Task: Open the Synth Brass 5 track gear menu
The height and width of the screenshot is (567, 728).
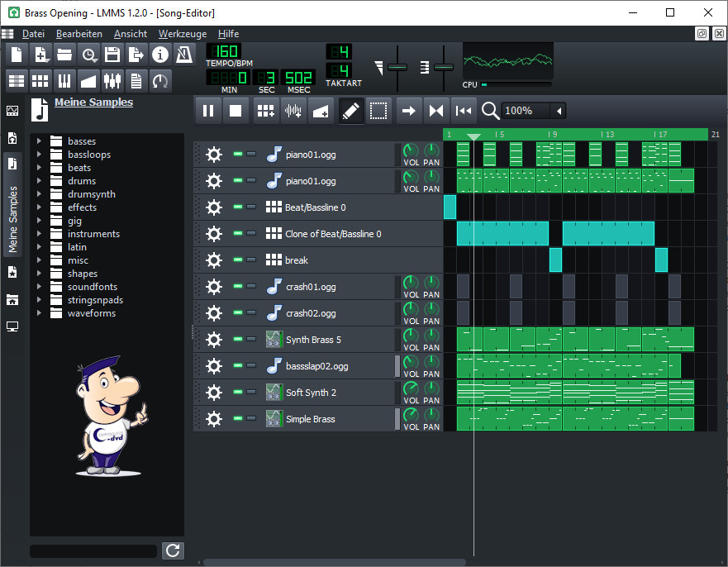Action: click(214, 340)
